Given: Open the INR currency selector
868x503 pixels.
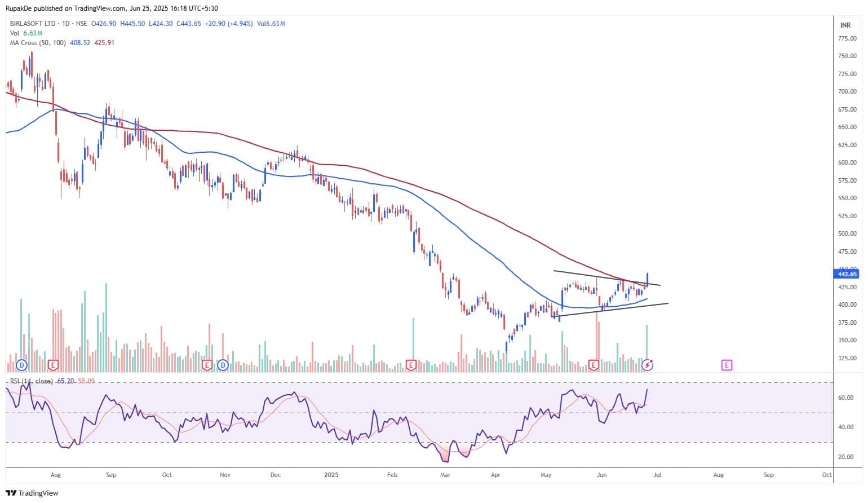Looking at the screenshot, I should click(x=845, y=25).
